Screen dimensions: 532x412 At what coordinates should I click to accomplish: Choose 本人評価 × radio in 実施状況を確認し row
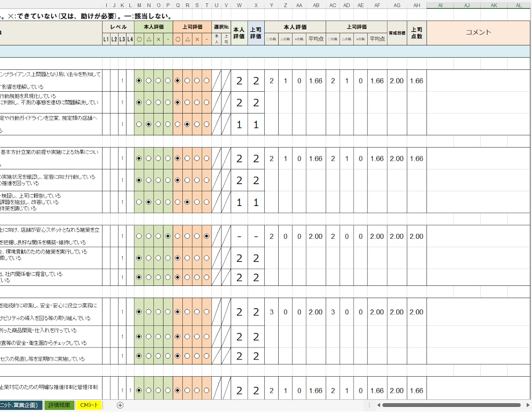point(158,180)
